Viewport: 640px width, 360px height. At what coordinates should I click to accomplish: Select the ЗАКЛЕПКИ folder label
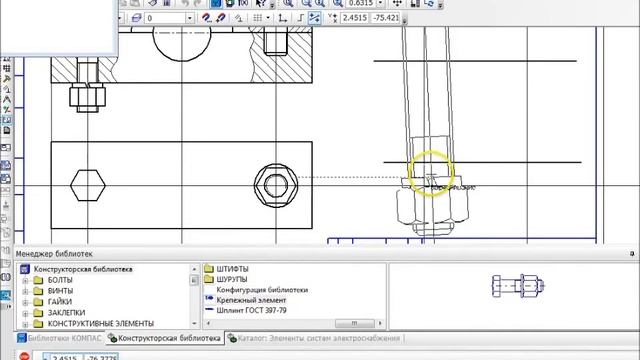pyautogui.click(x=67, y=313)
